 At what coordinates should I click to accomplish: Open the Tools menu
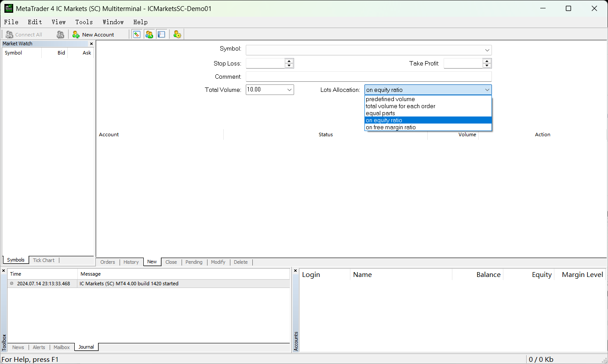[x=84, y=22]
